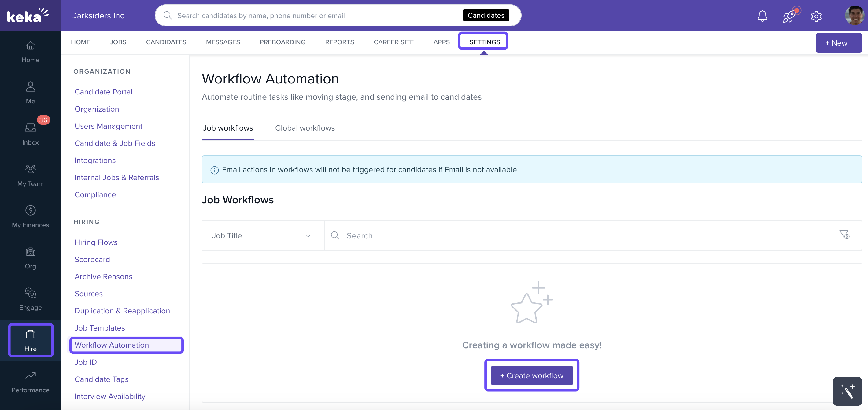Open the Candidate Tags settings link
Screen dimensions: 868x410
(102, 379)
